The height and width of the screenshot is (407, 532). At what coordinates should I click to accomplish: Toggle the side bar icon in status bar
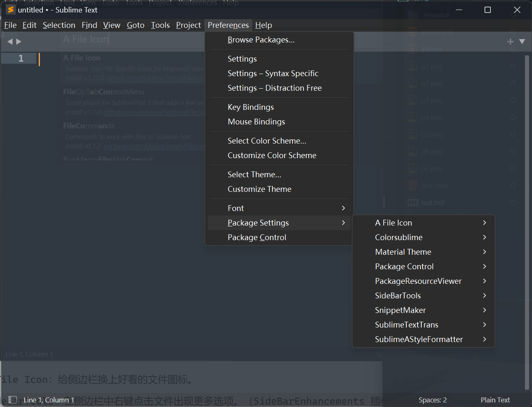tap(12, 400)
